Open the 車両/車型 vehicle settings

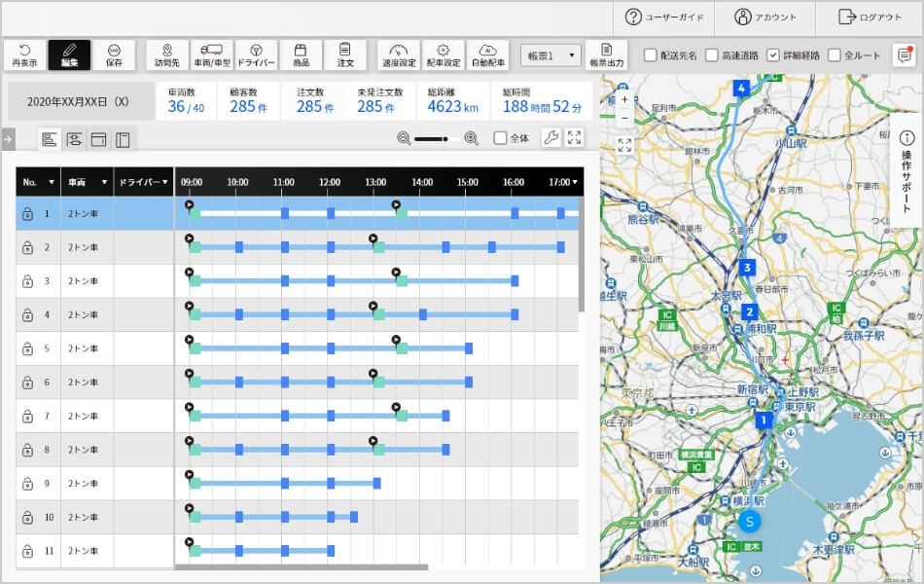point(213,55)
